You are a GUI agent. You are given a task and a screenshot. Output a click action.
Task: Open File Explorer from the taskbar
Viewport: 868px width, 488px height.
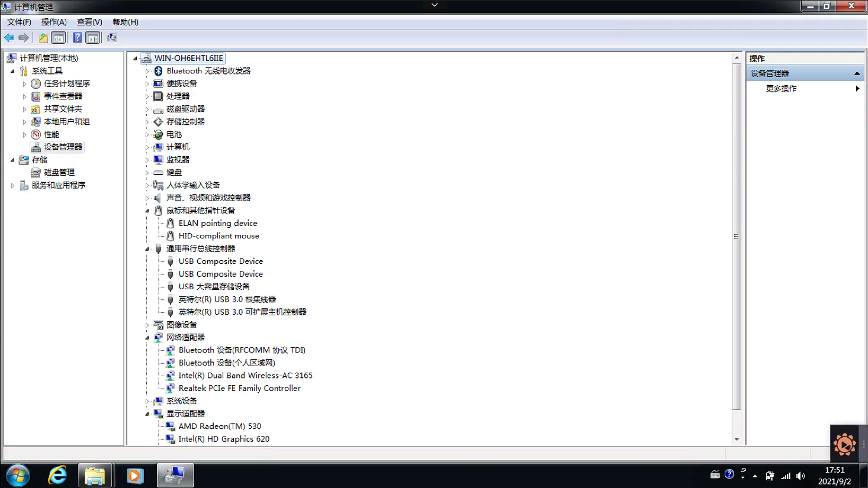pyautogui.click(x=95, y=476)
